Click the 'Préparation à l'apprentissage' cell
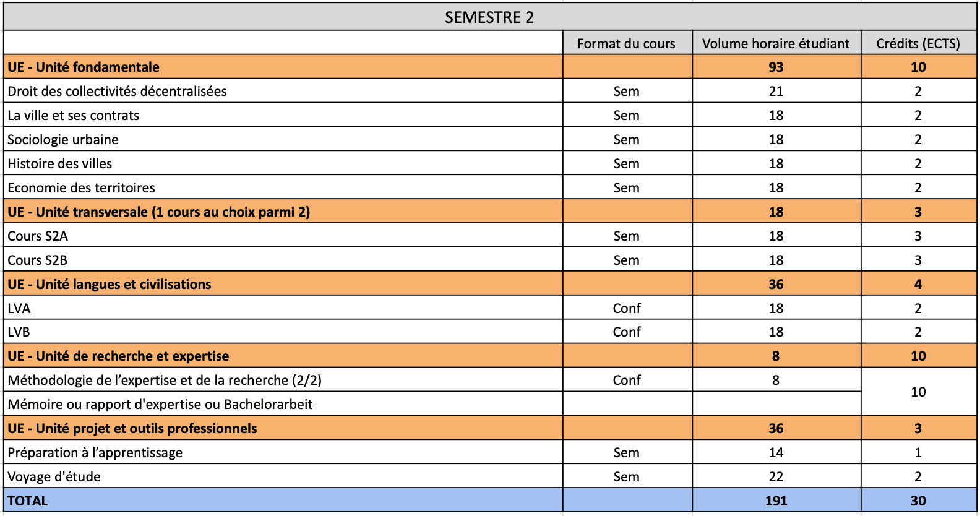The width and height of the screenshot is (980, 516). click(x=95, y=452)
